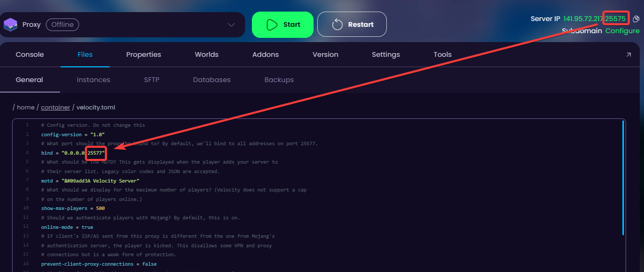Open the Addons tab
The image size is (644, 272).
pyautogui.click(x=266, y=55)
